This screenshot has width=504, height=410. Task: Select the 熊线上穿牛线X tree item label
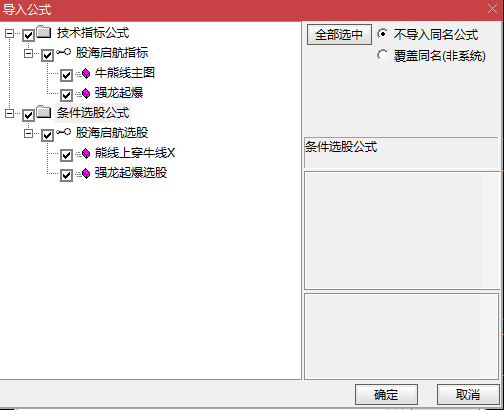click(135, 153)
